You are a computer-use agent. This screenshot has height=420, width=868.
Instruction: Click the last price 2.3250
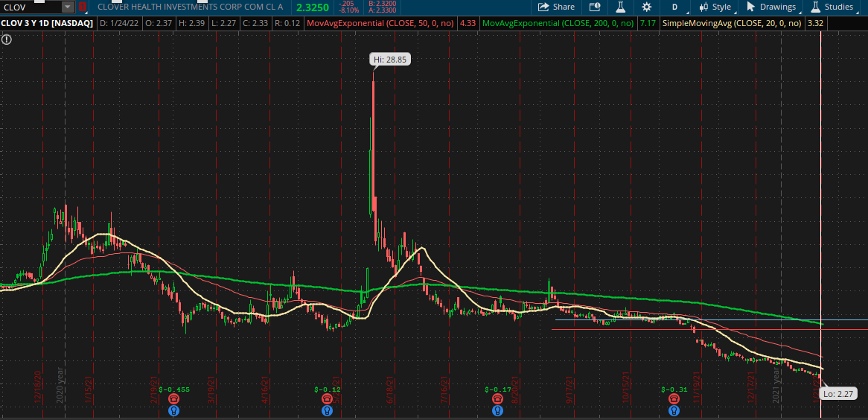pos(313,7)
